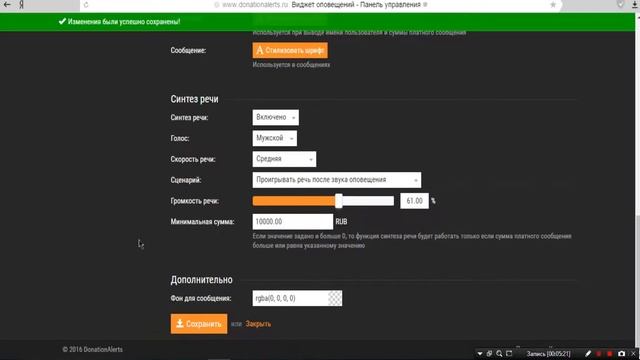640x360 pixels.
Task: Click the recorder window-capture area icon
Action: pos(509,353)
